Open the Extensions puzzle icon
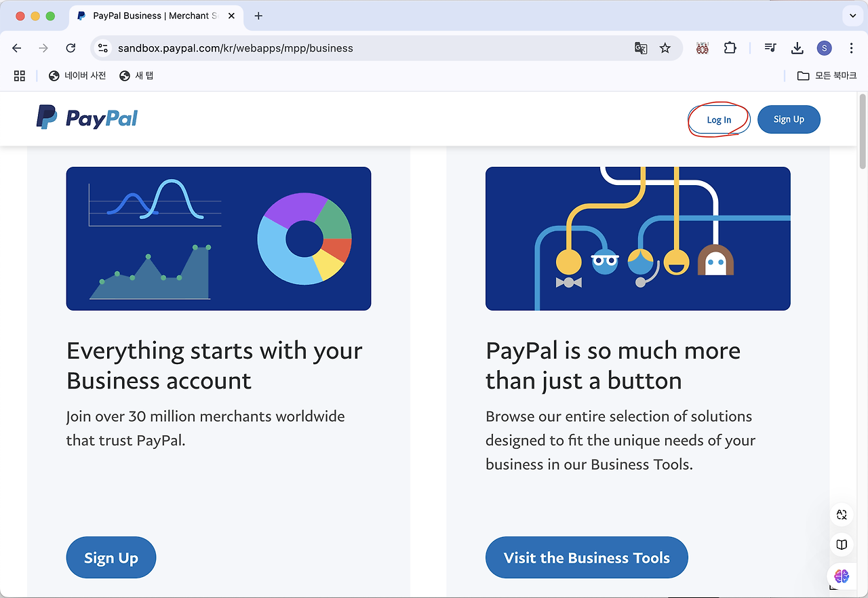 730,48
